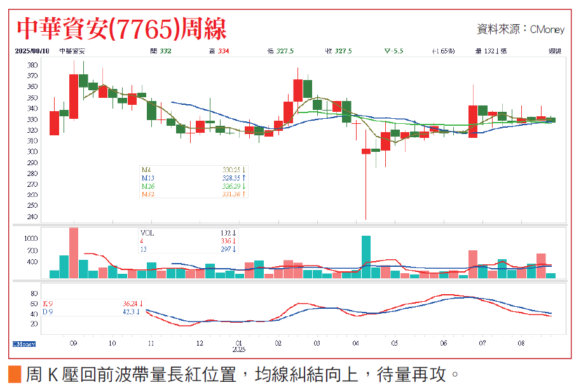Viewport: 581px width, 392px height.
Task: Click the 1000 volume axis label
Action: pos(31,239)
